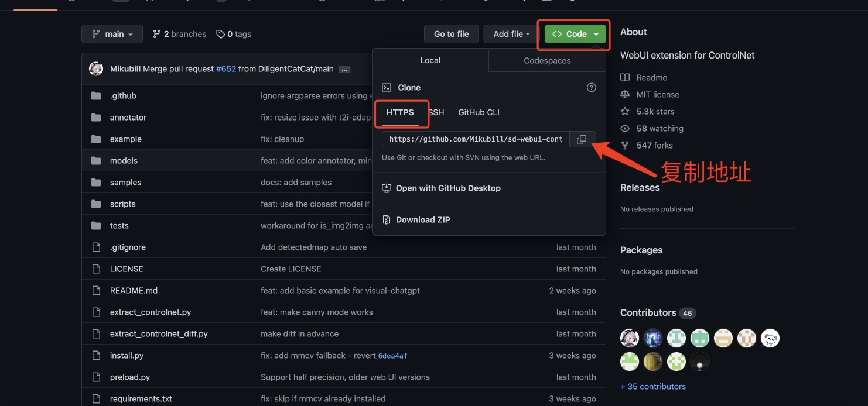
Task: Open the scripts folder
Action: tap(123, 204)
